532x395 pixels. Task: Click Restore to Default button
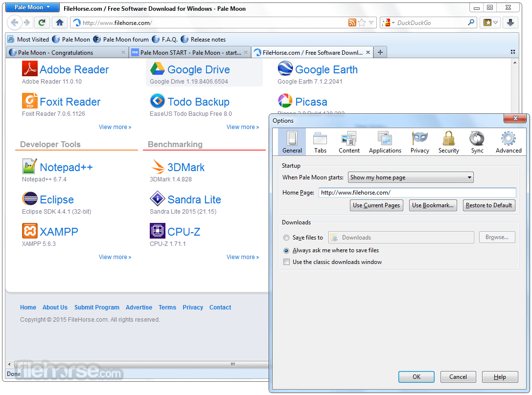(489, 205)
